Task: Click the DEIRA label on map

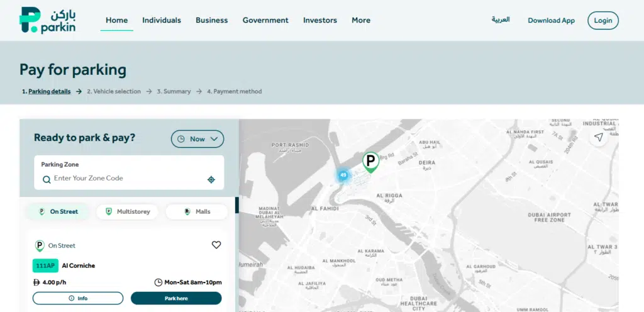Action: tap(427, 165)
